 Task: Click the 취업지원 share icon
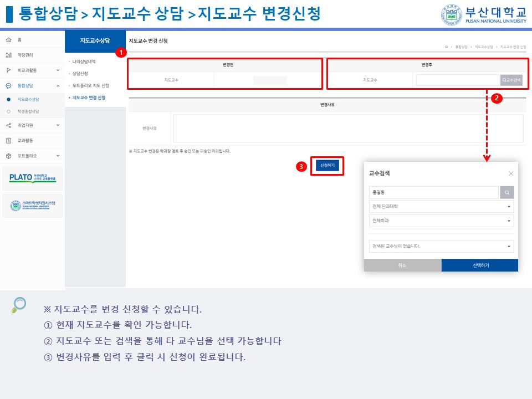8,126
